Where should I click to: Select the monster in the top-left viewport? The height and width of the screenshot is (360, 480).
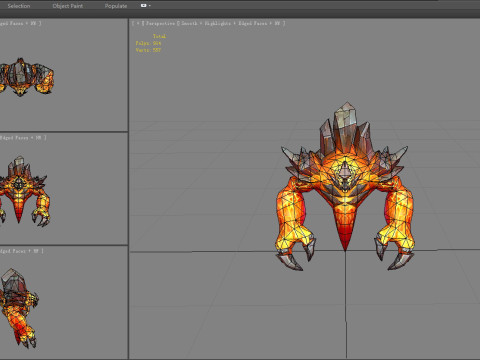[26, 77]
